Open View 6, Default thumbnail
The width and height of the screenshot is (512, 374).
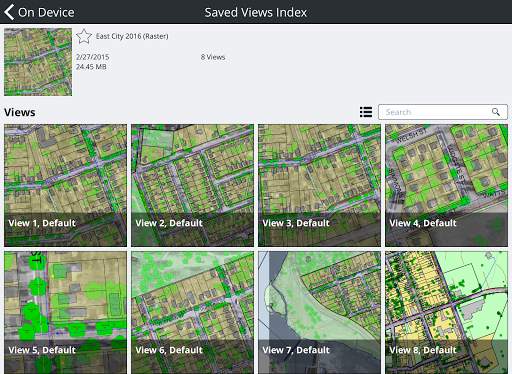[x=192, y=313]
